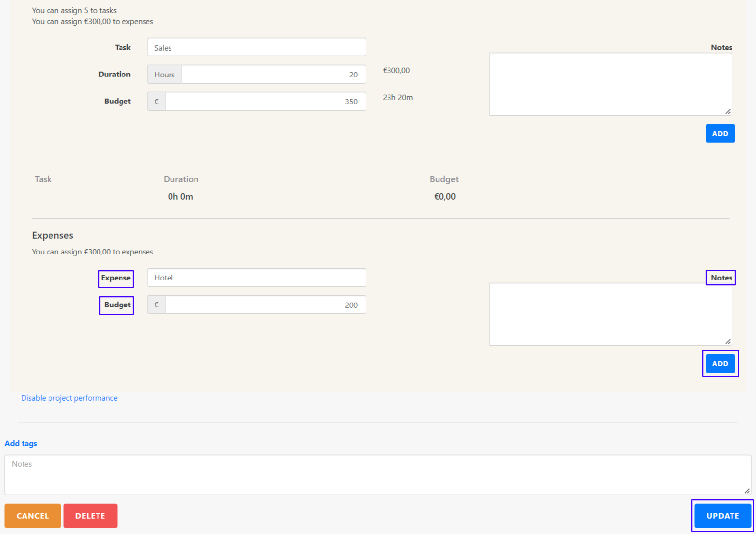This screenshot has height=534, width=756.
Task: Click the Expense field containing Hotel
Action: (x=256, y=278)
